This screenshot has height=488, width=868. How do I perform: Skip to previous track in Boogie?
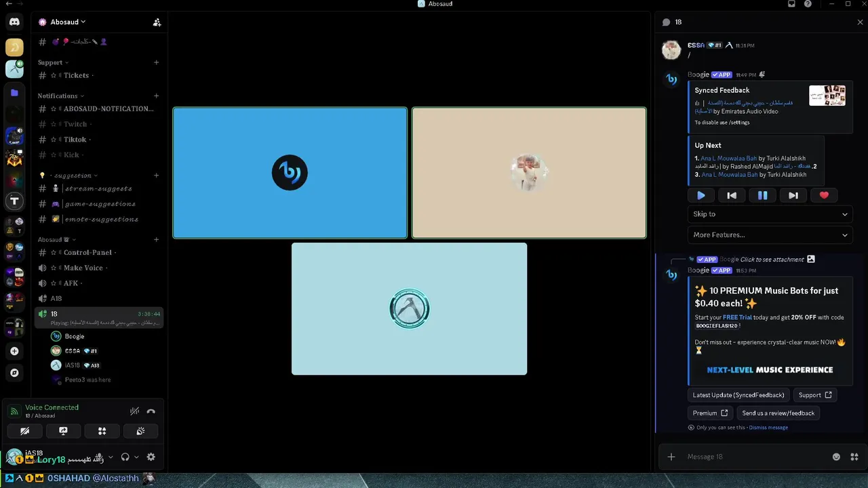pos(732,195)
